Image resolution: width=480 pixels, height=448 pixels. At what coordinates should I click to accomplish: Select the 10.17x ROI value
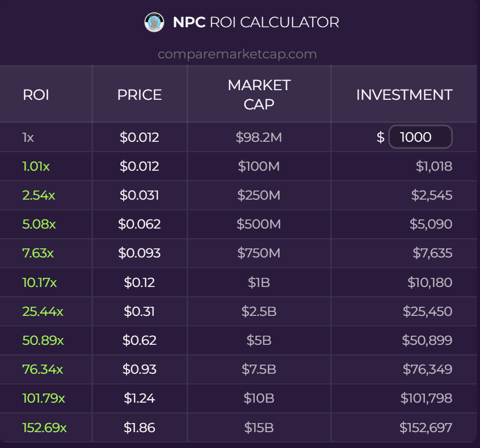(x=40, y=282)
